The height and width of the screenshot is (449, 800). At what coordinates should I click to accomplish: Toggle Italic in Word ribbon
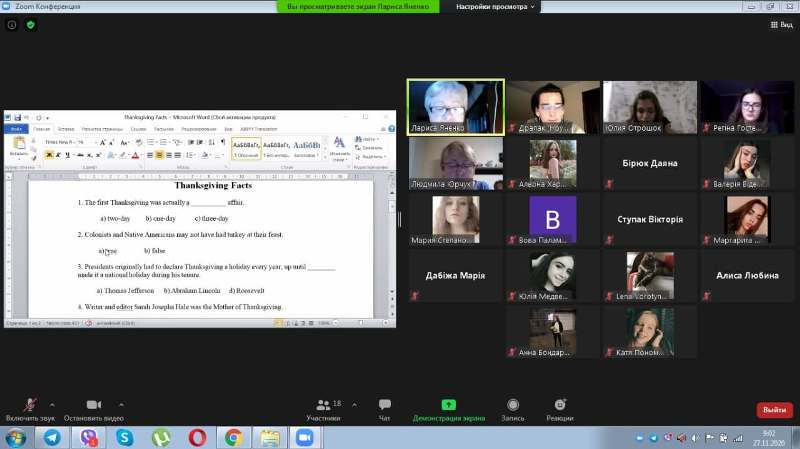pos(58,155)
